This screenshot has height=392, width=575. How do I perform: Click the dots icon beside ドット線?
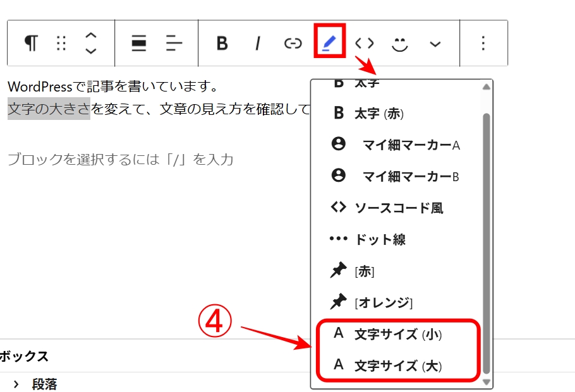(338, 239)
